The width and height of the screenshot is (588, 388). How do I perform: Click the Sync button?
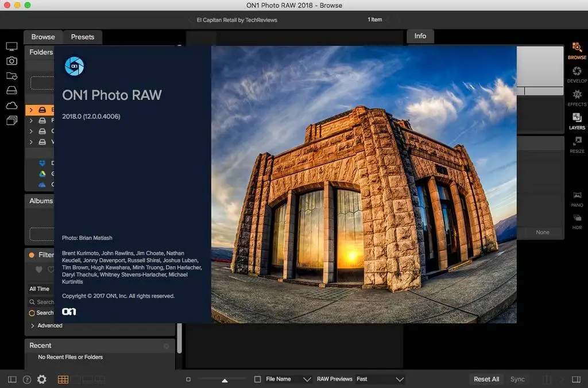tap(517, 379)
